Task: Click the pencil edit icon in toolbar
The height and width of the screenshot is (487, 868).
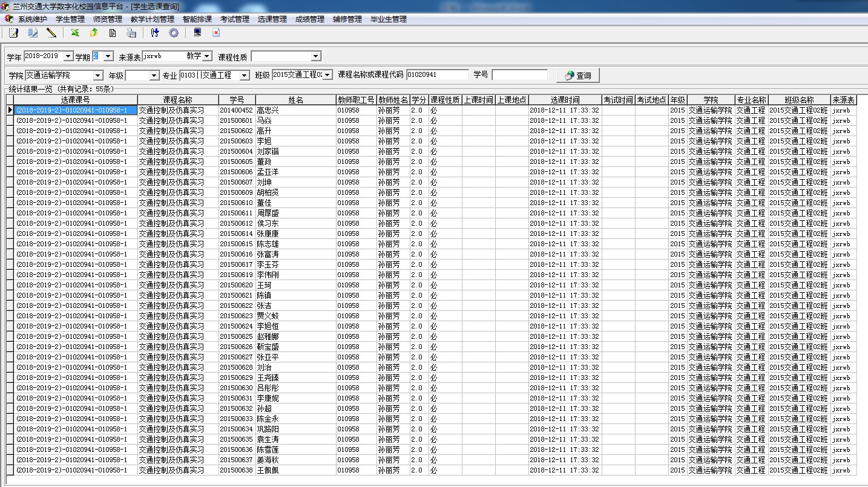Action: point(51,33)
